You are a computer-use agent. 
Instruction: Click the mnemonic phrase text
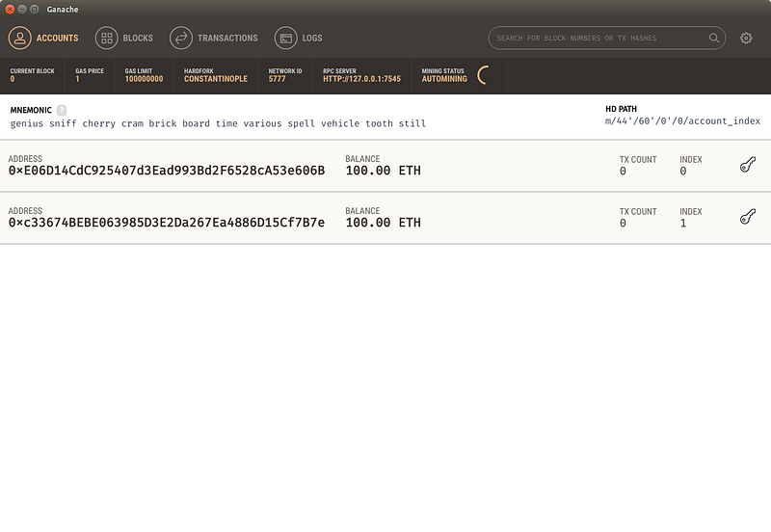tap(218, 124)
